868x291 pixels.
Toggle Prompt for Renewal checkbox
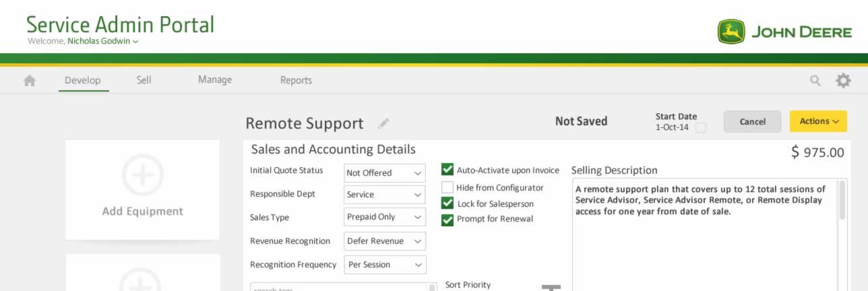coord(447,220)
